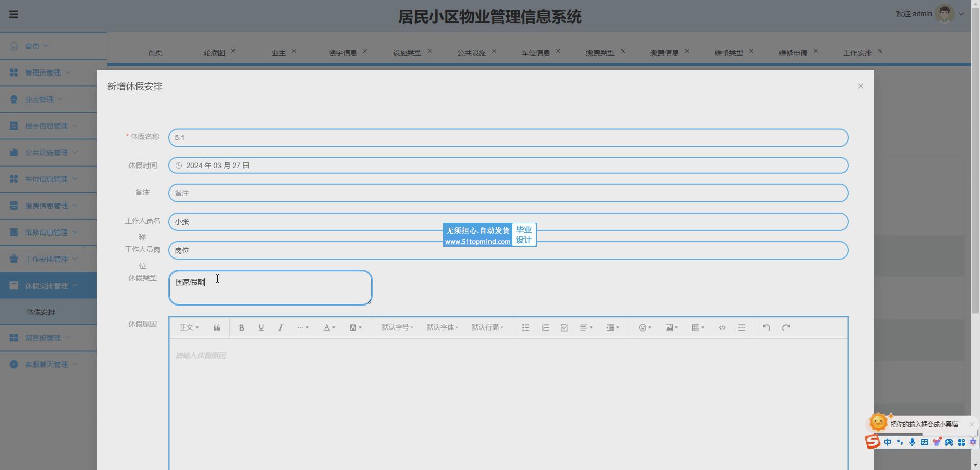Image resolution: width=980 pixels, height=470 pixels.
Task: Switch to the 首页 tab
Action: coord(155,53)
